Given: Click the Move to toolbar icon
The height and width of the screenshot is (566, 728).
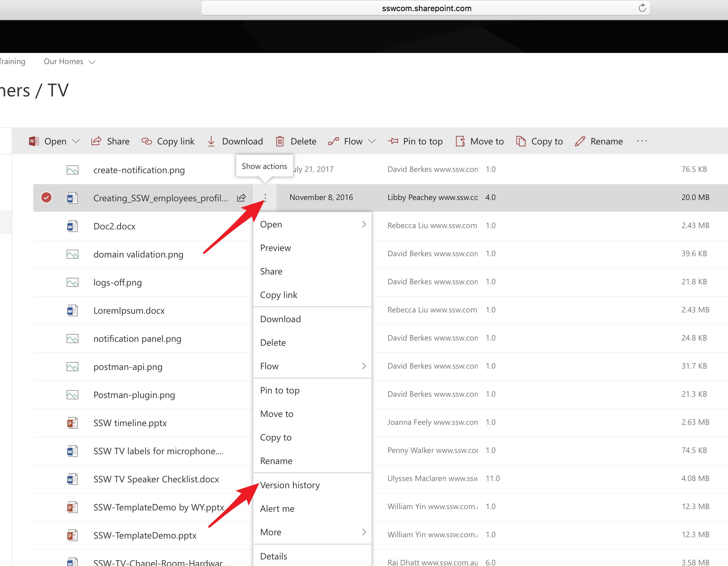Looking at the screenshot, I should tap(460, 141).
